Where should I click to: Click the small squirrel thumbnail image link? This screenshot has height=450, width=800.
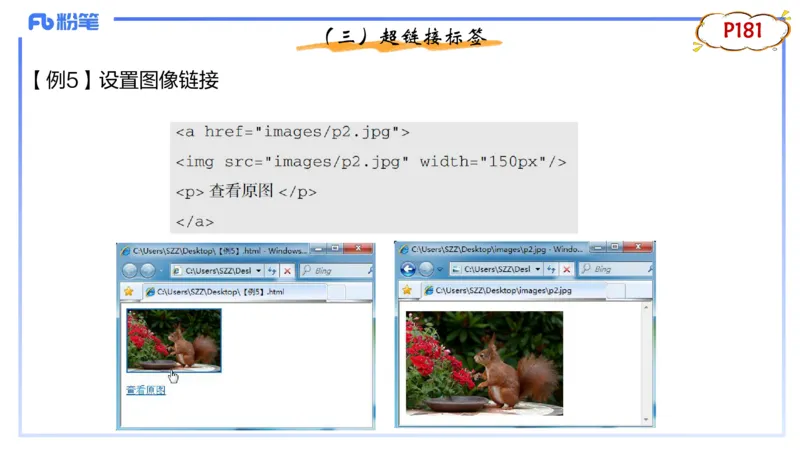[173, 340]
